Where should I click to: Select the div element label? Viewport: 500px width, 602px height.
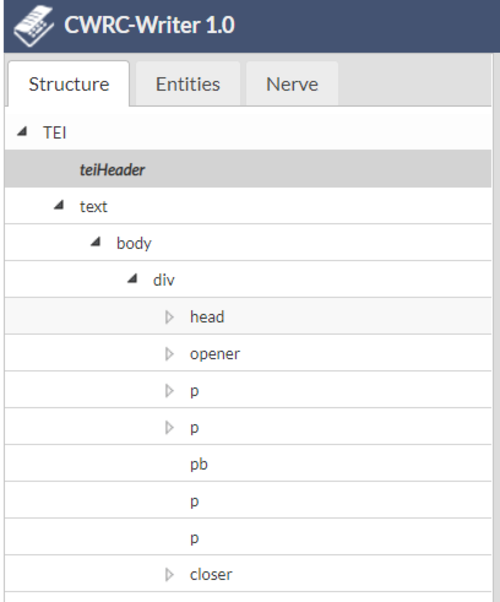[x=164, y=280]
